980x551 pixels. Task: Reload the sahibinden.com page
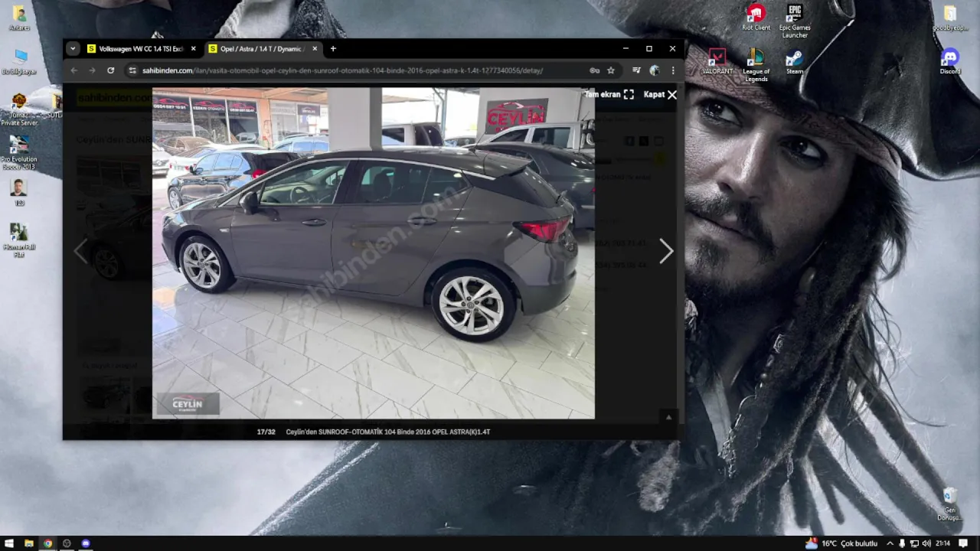[x=110, y=70]
